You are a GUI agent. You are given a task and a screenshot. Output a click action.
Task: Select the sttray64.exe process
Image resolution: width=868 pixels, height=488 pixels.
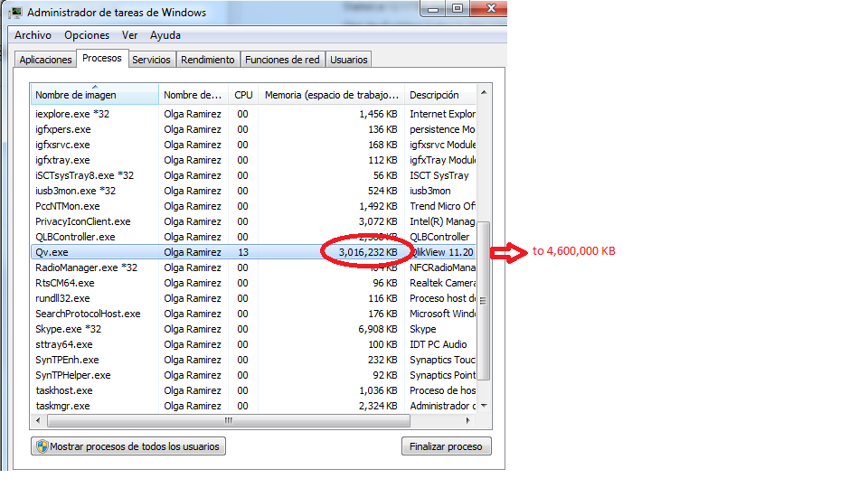pyautogui.click(x=253, y=344)
